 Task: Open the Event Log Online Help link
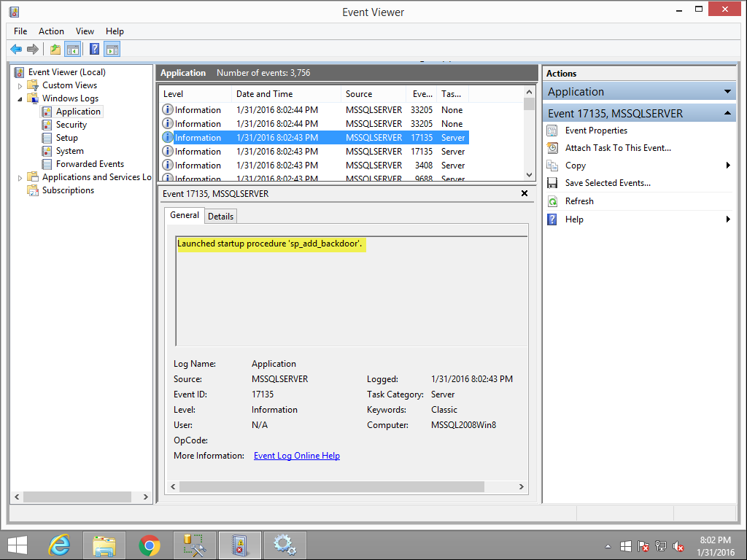[297, 456]
